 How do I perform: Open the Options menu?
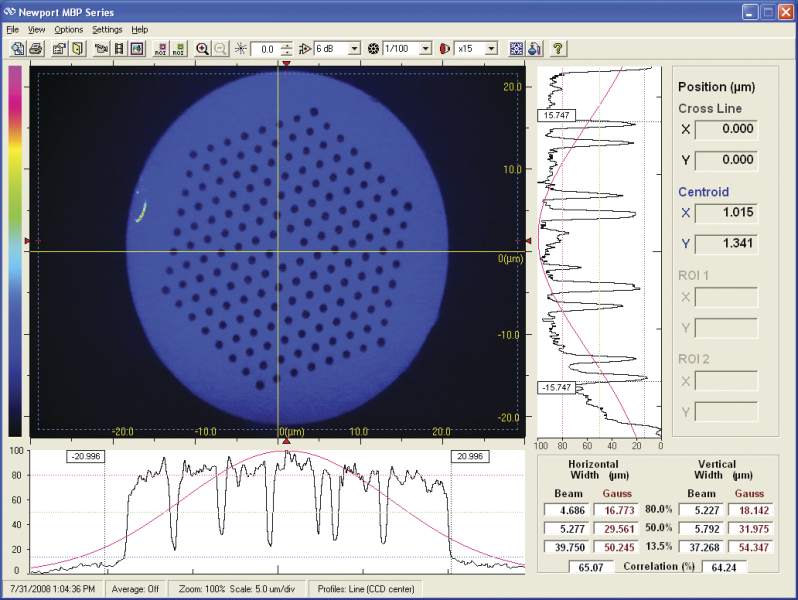(x=69, y=30)
